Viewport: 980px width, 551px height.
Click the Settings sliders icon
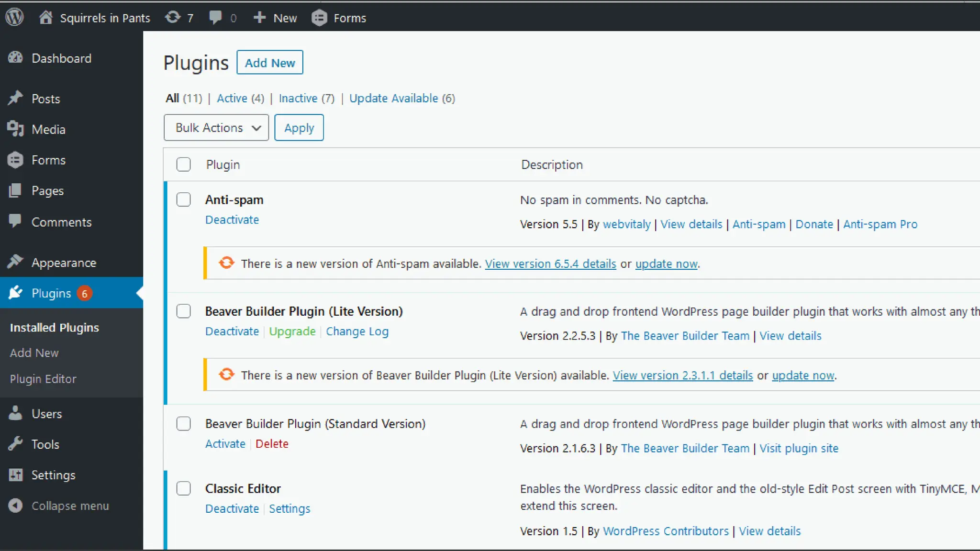tap(15, 475)
